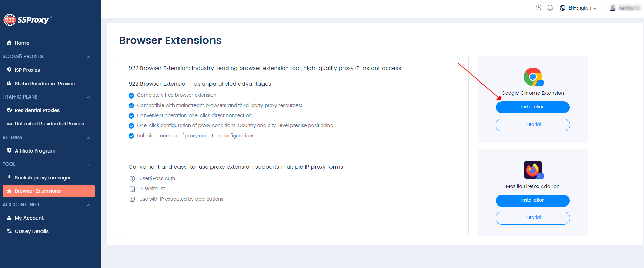Click the Google Chrome extension icon
The image size is (644, 268).
[x=533, y=77]
